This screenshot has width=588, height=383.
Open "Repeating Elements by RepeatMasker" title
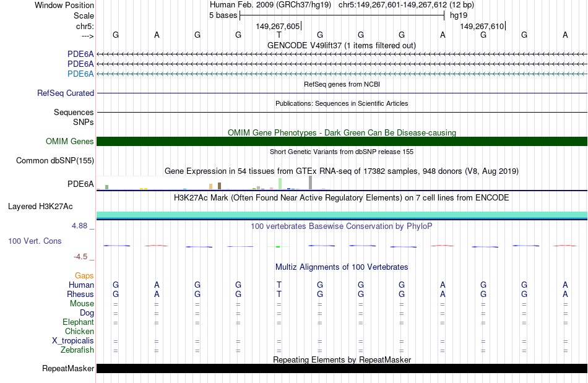point(342,359)
